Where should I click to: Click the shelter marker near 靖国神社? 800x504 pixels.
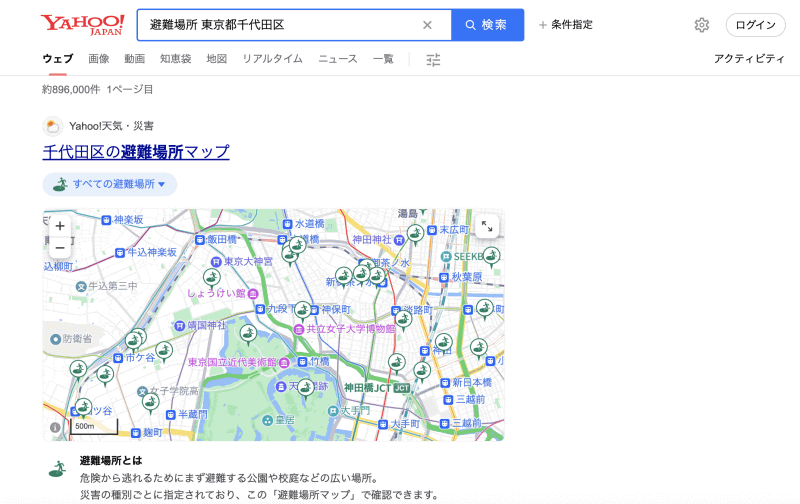pos(248,334)
